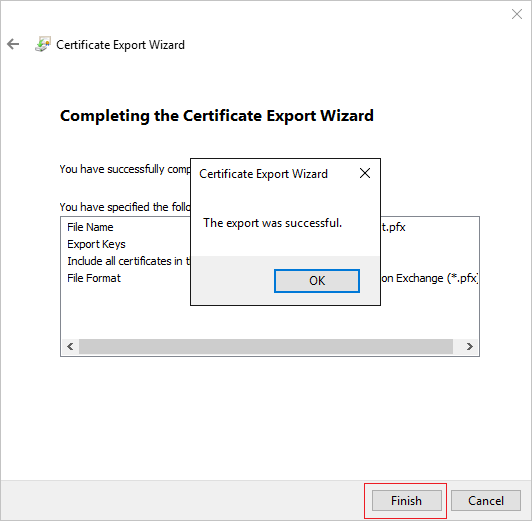Close the main Certificate Export Wizard window

click(517, 14)
